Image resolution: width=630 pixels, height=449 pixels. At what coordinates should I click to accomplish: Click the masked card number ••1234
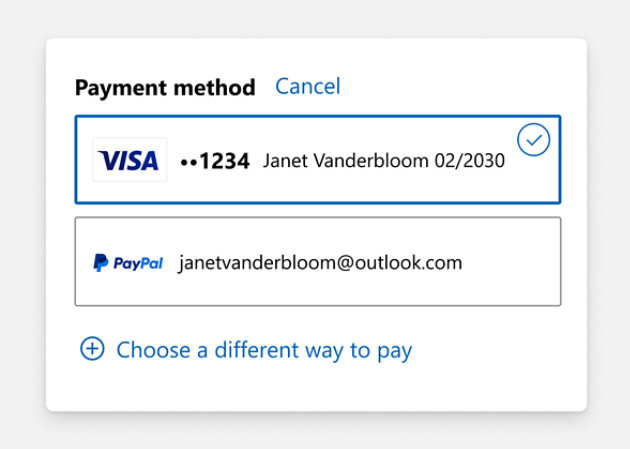[x=214, y=161]
